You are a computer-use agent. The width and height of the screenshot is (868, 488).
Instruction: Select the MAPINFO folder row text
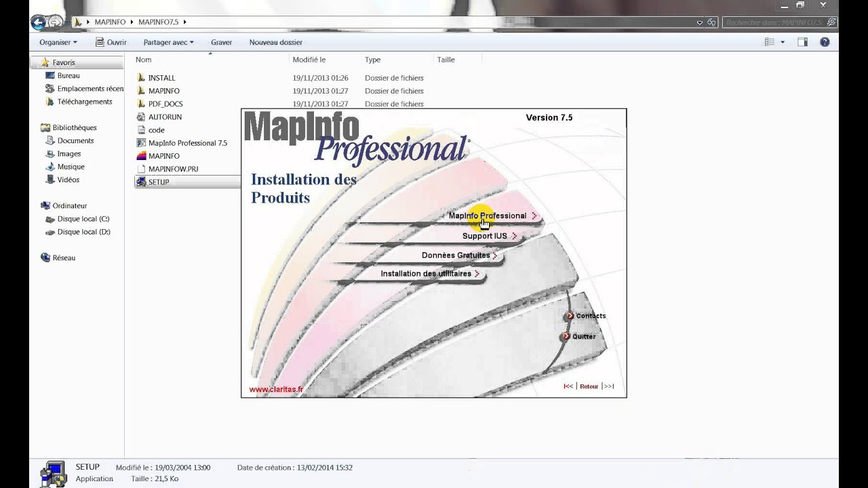pyautogui.click(x=164, y=91)
